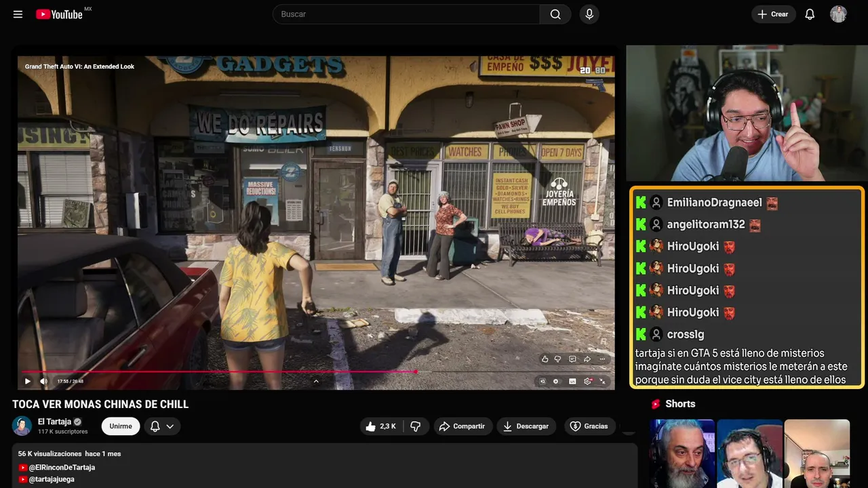The width and height of the screenshot is (868, 488).
Task: Like the video with the 2,3 K thumbs-up
Action: coord(381,426)
